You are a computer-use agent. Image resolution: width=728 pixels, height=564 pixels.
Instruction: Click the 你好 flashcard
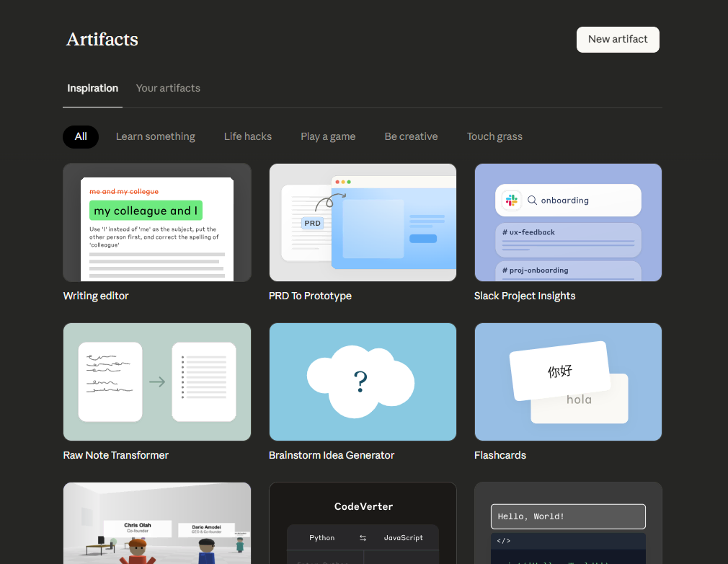coord(560,371)
